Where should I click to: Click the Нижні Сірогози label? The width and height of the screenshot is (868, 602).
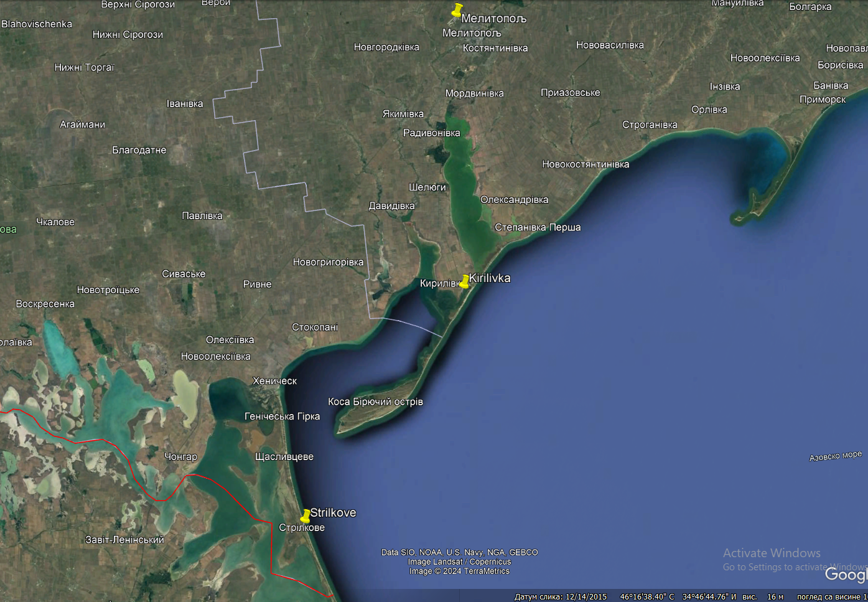pyautogui.click(x=128, y=34)
